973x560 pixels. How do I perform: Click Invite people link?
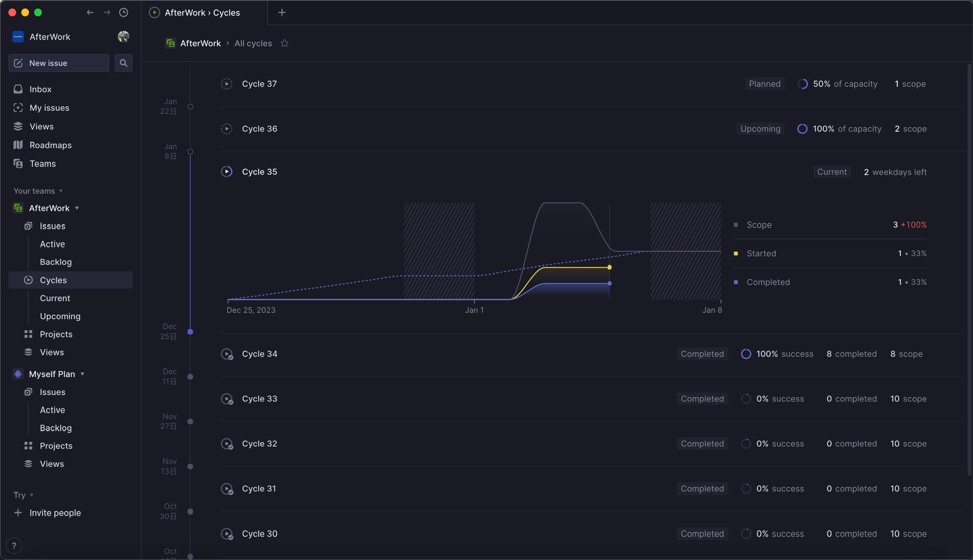55,513
